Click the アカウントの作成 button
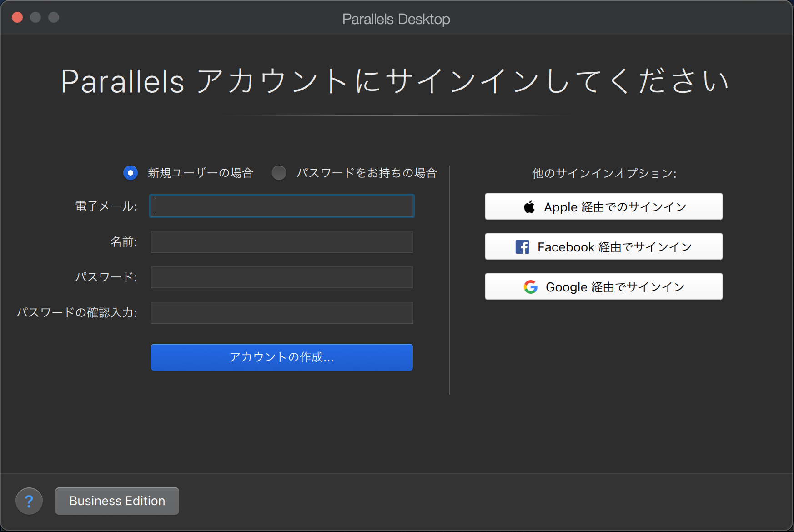Image resolution: width=794 pixels, height=532 pixels. click(x=281, y=357)
